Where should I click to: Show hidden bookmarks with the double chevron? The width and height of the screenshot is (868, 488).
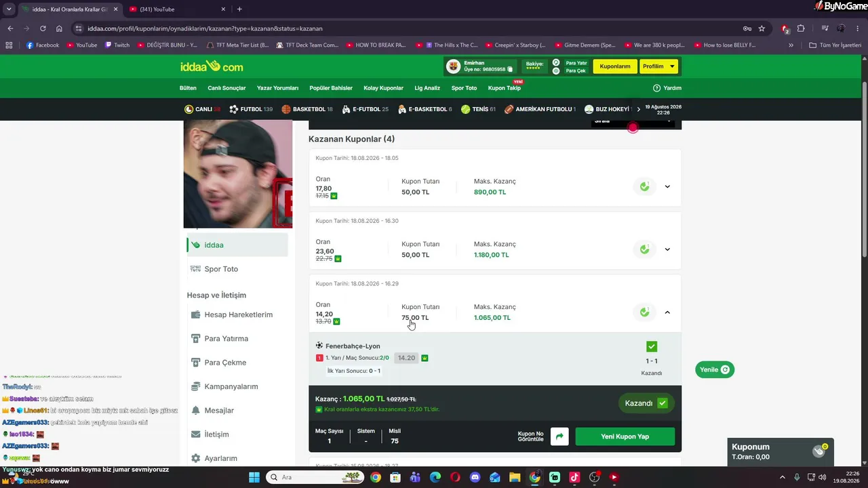[x=791, y=45]
